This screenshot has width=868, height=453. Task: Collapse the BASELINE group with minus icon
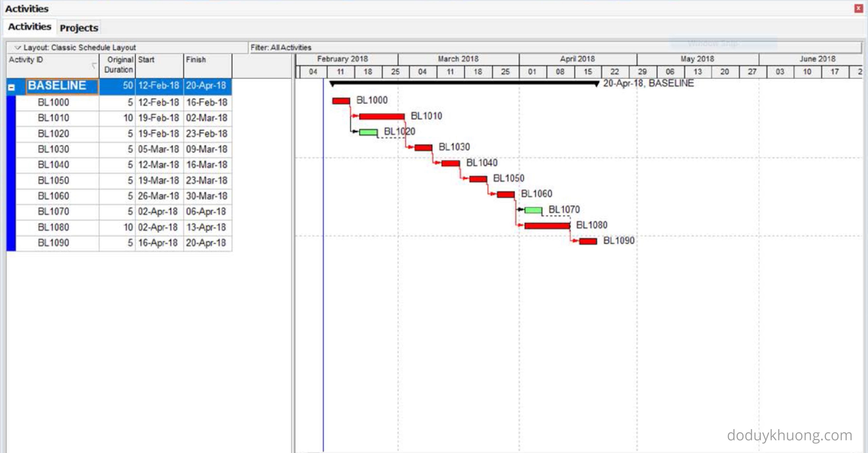[11, 88]
